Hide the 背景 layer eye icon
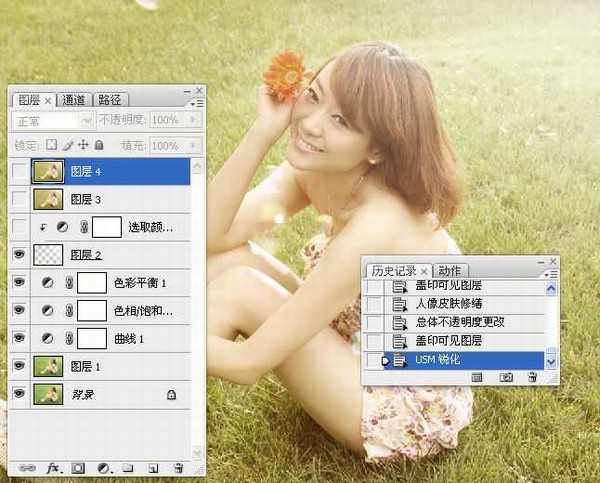Viewport: 600px width, 483px height. (20, 395)
